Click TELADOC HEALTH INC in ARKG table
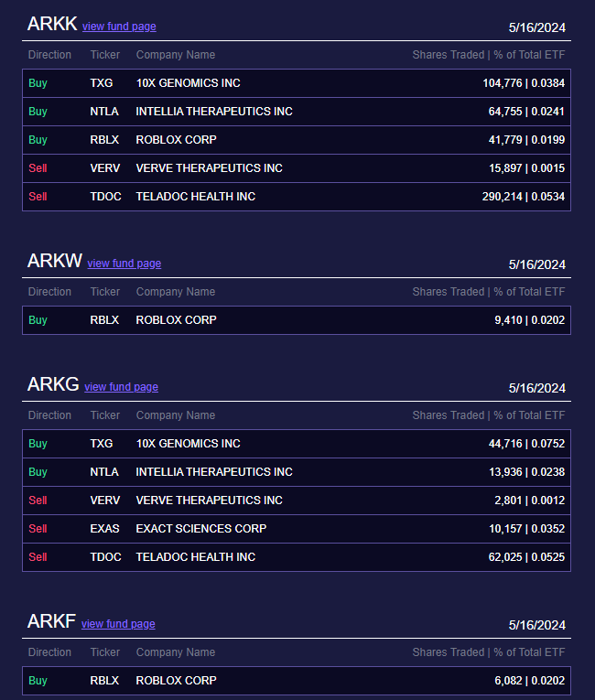This screenshot has width=595, height=700. point(196,557)
